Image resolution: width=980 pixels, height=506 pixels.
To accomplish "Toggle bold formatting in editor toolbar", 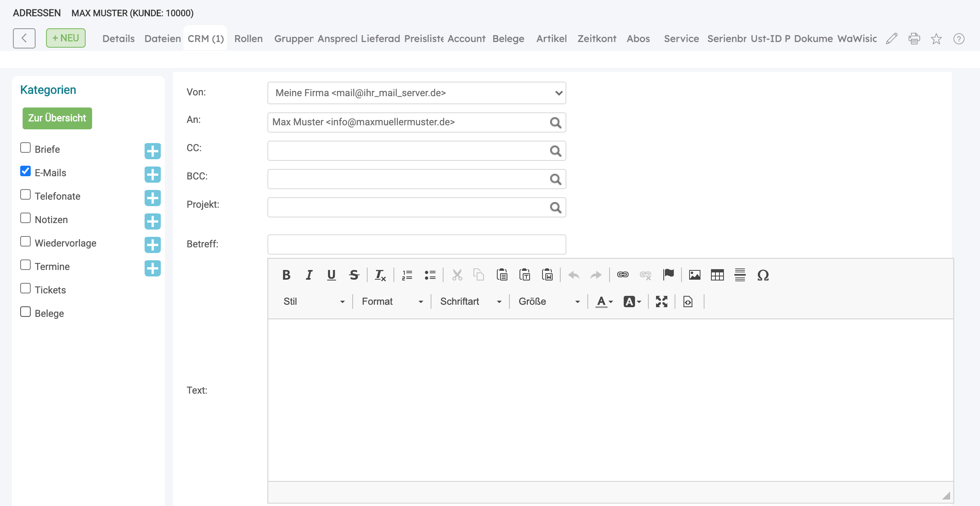I will tap(286, 275).
